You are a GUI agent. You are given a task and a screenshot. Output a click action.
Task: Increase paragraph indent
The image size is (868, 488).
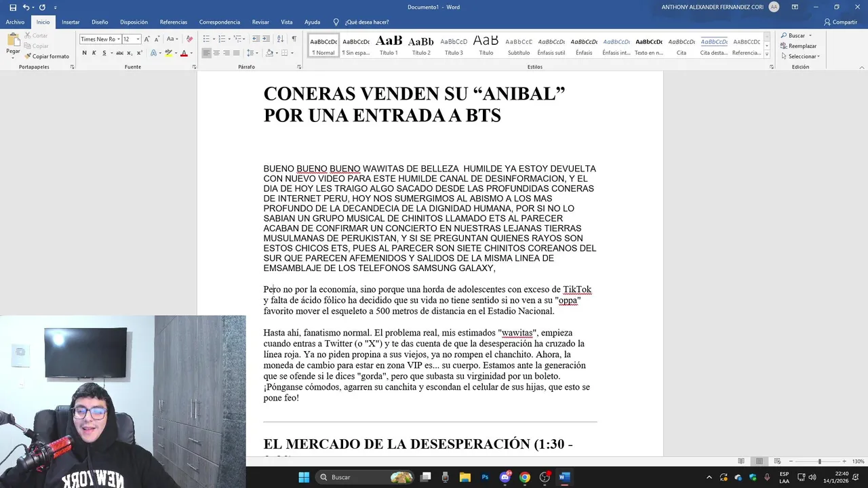click(x=266, y=39)
